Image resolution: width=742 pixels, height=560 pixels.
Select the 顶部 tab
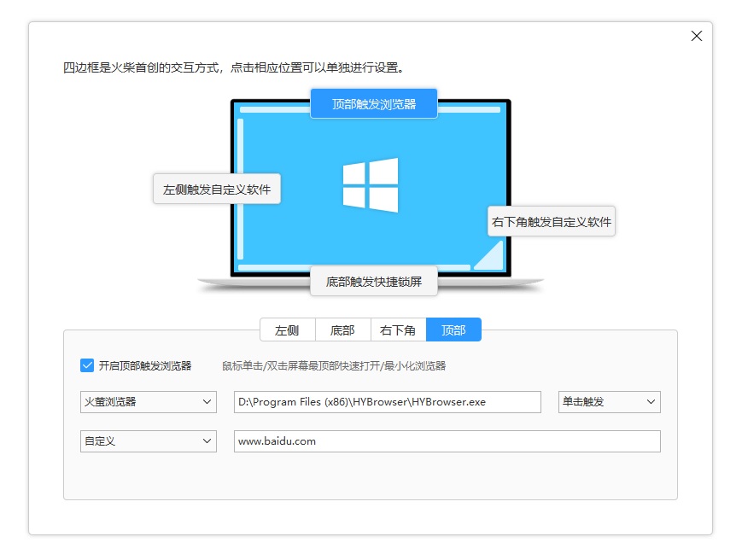pyautogui.click(x=453, y=330)
